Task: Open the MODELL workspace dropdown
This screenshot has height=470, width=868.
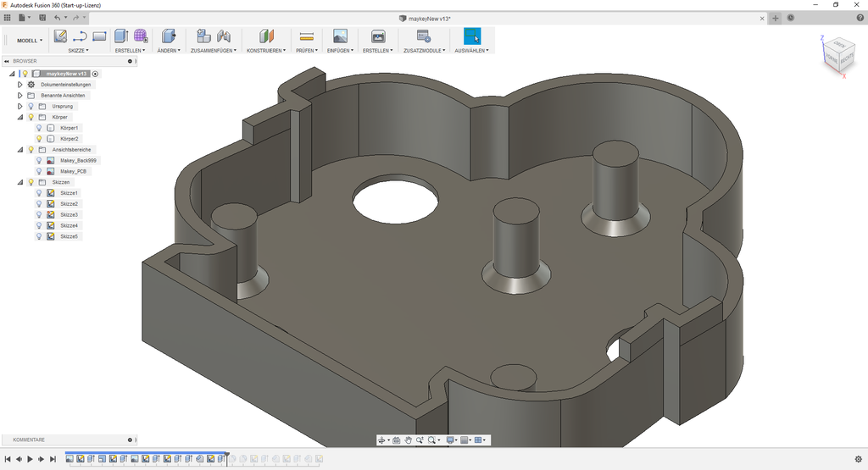Action: 30,41
